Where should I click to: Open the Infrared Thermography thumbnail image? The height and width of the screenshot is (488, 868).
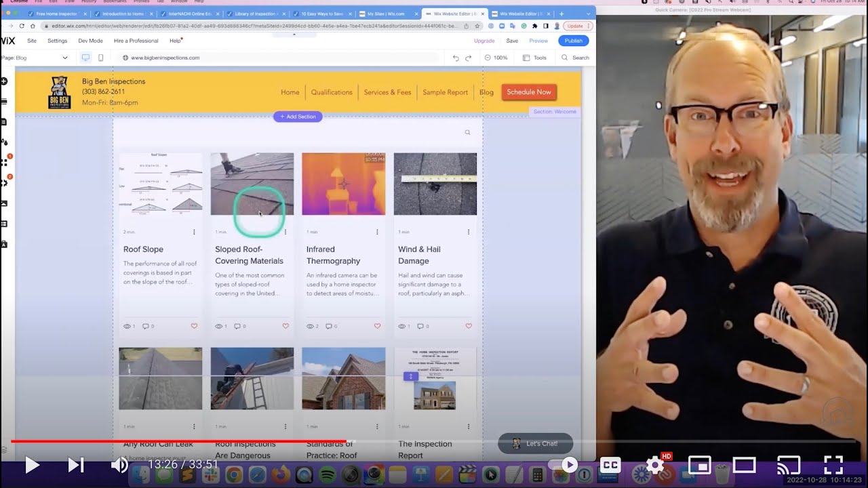coord(343,184)
